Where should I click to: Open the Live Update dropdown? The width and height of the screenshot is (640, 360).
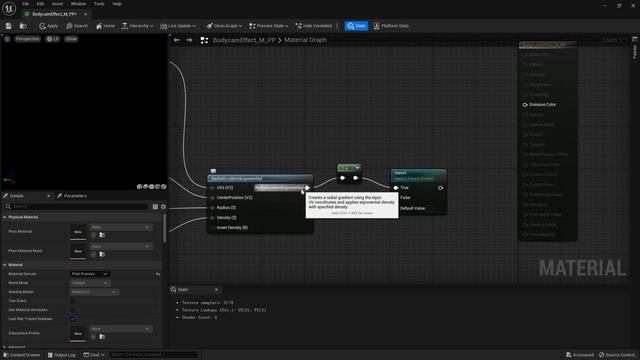(x=178, y=26)
